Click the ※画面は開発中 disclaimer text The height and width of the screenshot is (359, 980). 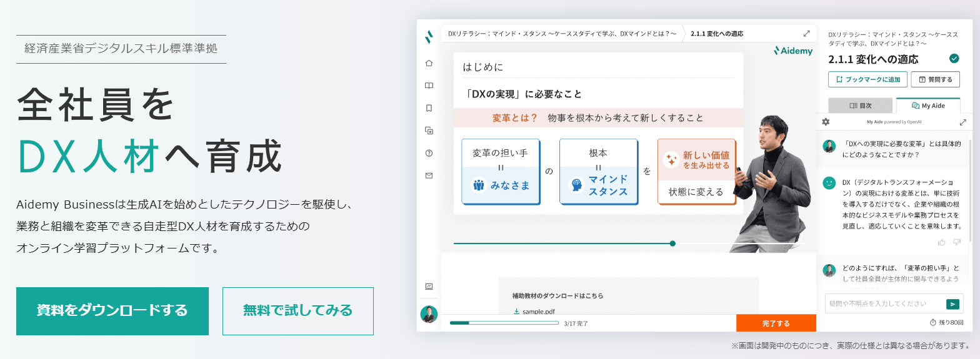click(851, 345)
